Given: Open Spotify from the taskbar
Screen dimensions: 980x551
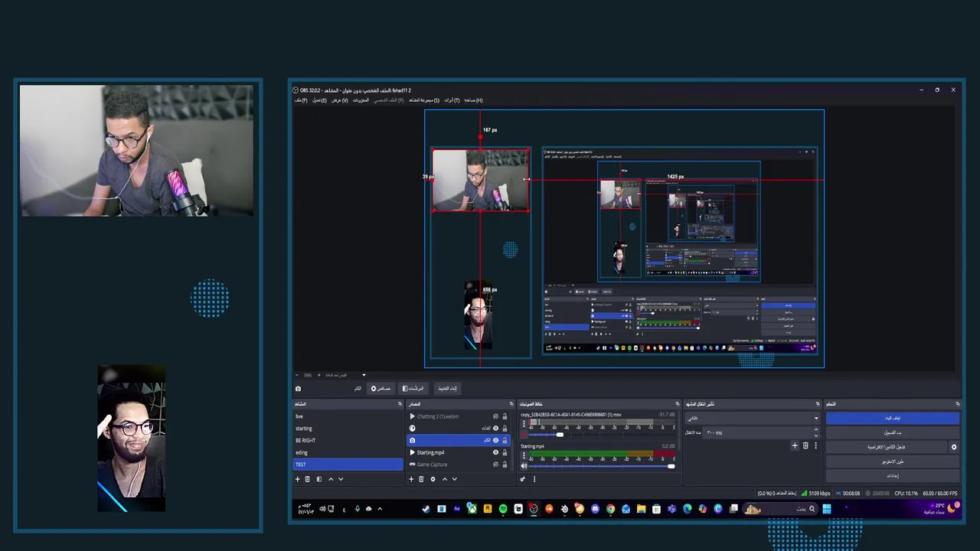Looking at the screenshot, I should (503, 509).
